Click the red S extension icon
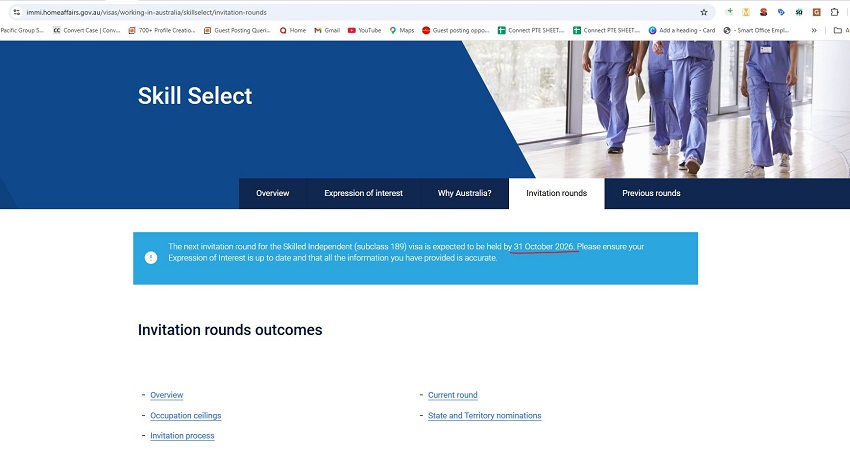The image size is (850, 460). [x=763, y=12]
